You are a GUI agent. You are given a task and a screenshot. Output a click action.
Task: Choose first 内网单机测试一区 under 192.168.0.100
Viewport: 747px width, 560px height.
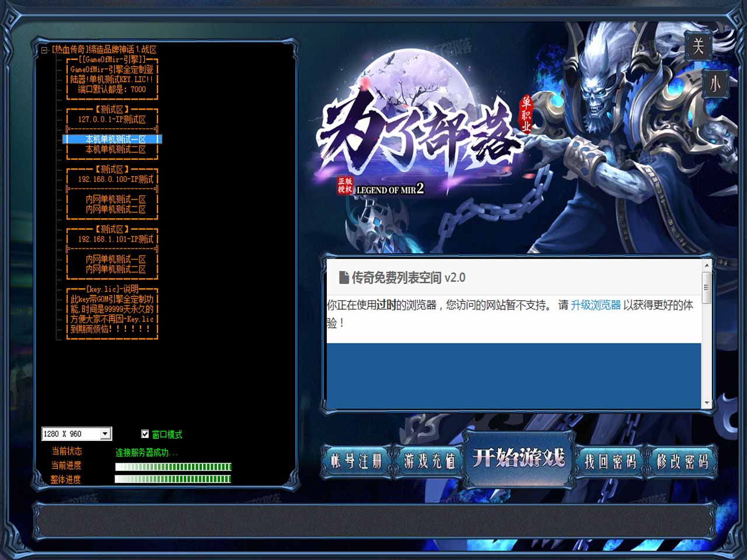pos(115,199)
